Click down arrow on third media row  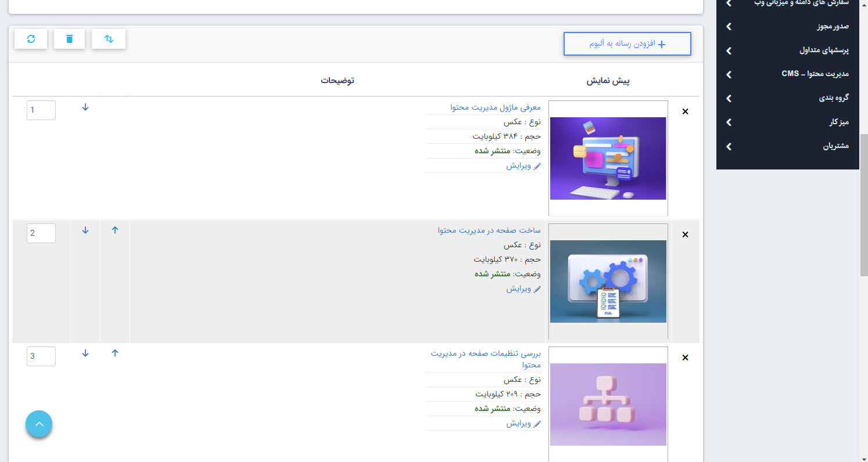click(x=85, y=353)
